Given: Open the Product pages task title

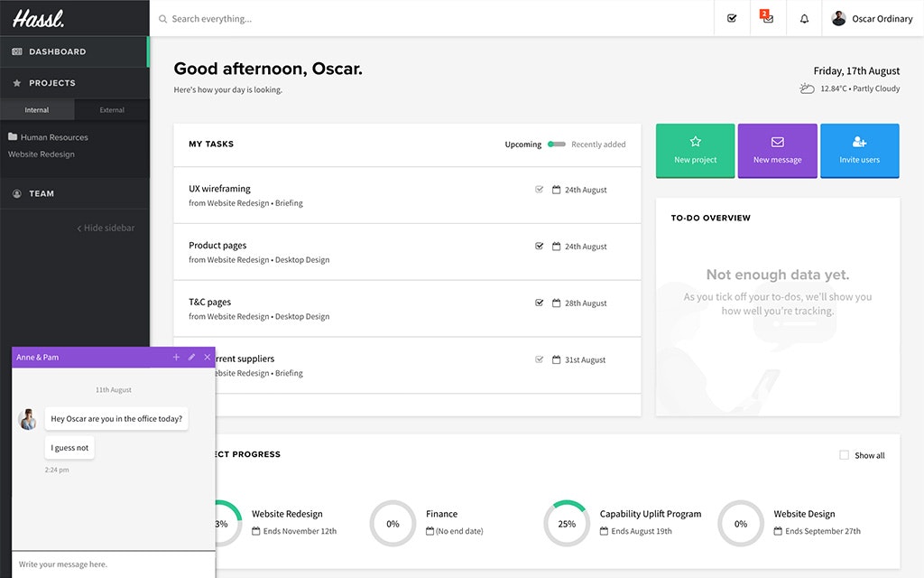Looking at the screenshot, I should point(217,246).
